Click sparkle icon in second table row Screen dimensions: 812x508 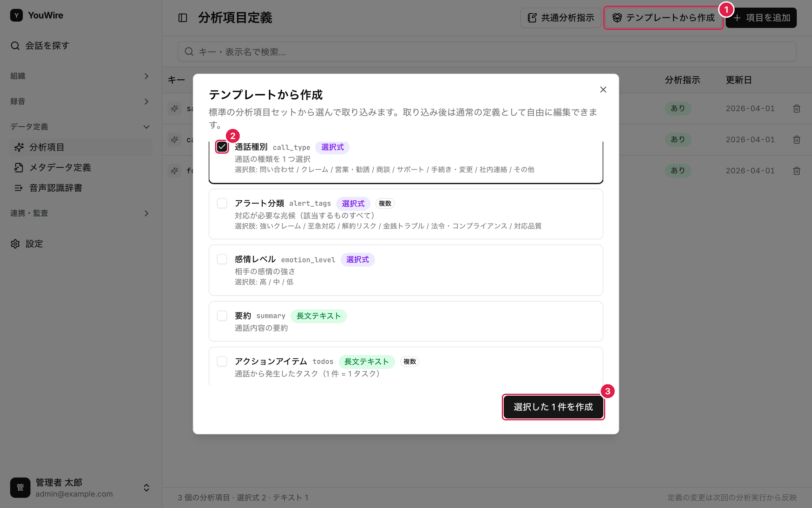pyautogui.click(x=174, y=139)
